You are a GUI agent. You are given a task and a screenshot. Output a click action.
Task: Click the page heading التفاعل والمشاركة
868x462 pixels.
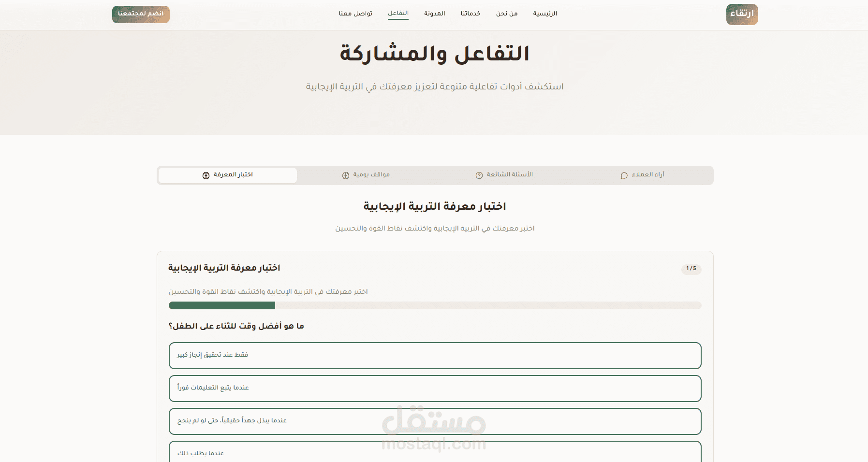coord(435,53)
